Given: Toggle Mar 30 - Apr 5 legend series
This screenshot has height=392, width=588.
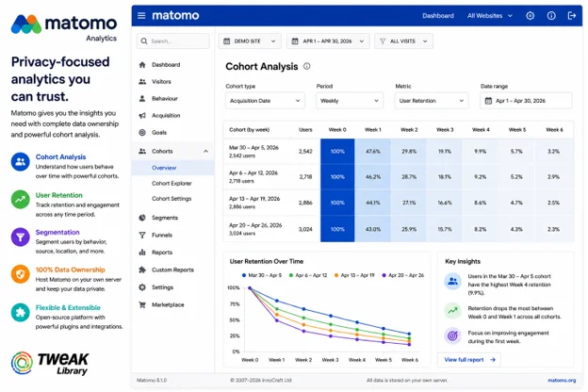Looking at the screenshot, I should point(262,275).
